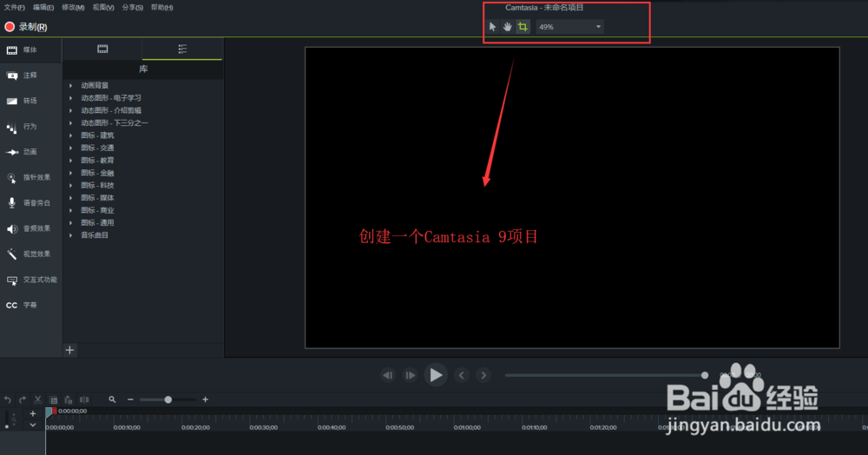The width and height of the screenshot is (868, 455).
Task: Click the playhead marker on timeline
Action: pyautogui.click(x=49, y=412)
